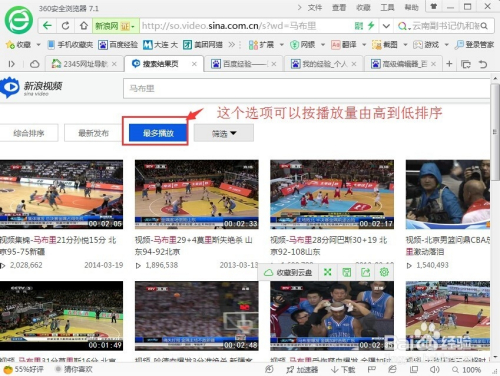Image resolution: width=500 pixels, height=376 pixels.
Task: Expand the 扩展 dropdown arrow
Action: tap(282, 44)
